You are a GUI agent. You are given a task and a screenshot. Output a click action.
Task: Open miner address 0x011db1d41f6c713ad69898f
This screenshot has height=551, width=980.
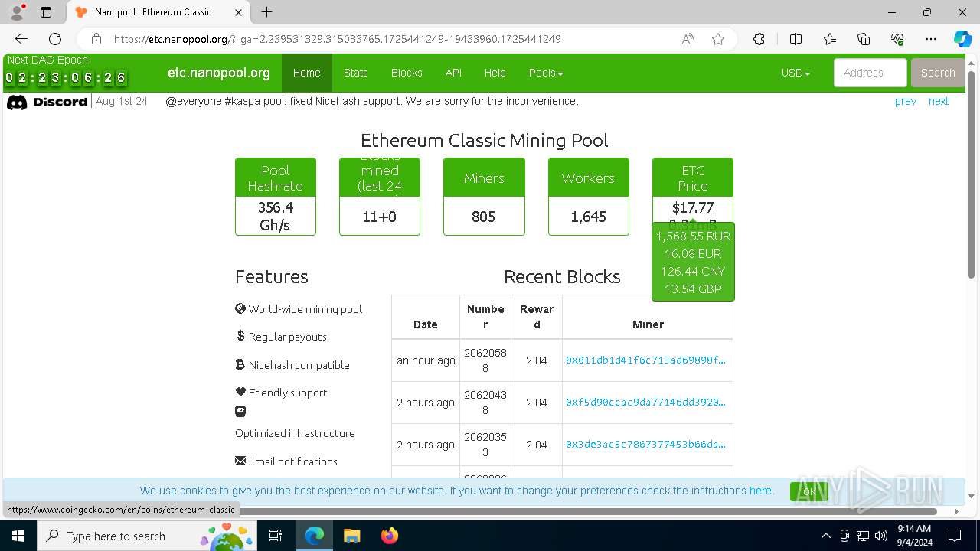pyautogui.click(x=645, y=360)
